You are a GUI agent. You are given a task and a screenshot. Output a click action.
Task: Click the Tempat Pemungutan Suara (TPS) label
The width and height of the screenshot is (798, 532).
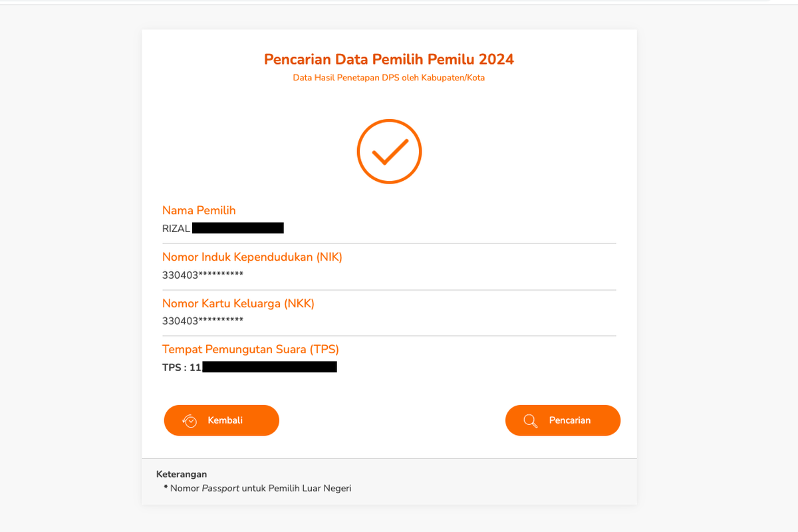[251, 349]
